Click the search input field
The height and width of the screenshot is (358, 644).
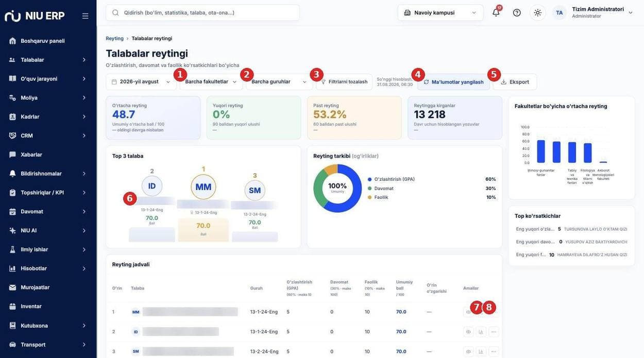coord(202,12)
